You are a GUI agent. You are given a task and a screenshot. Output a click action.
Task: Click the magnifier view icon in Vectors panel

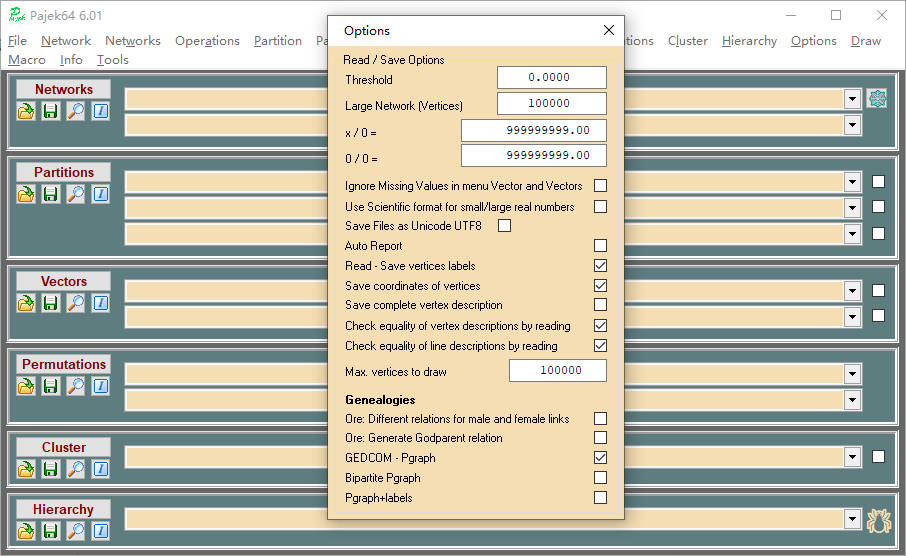click(x=76, y=303)
